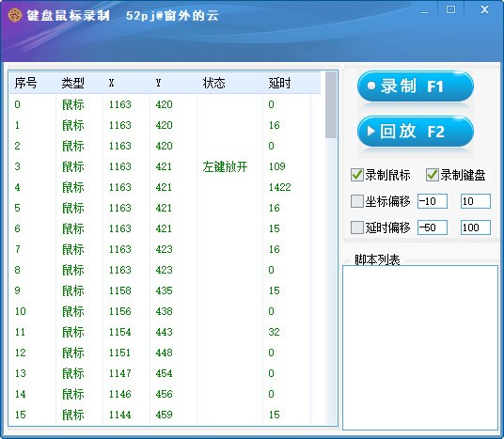Maximize the window using the title bar square icon

[x=450, y=9]
